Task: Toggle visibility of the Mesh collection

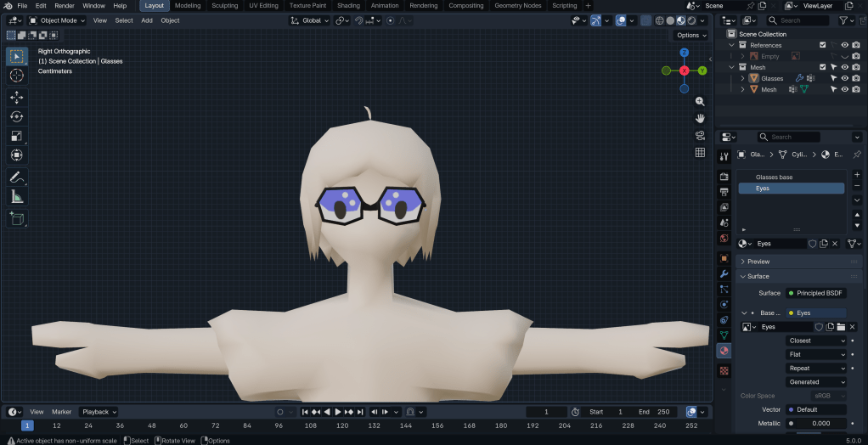Action: coord(844,67)
